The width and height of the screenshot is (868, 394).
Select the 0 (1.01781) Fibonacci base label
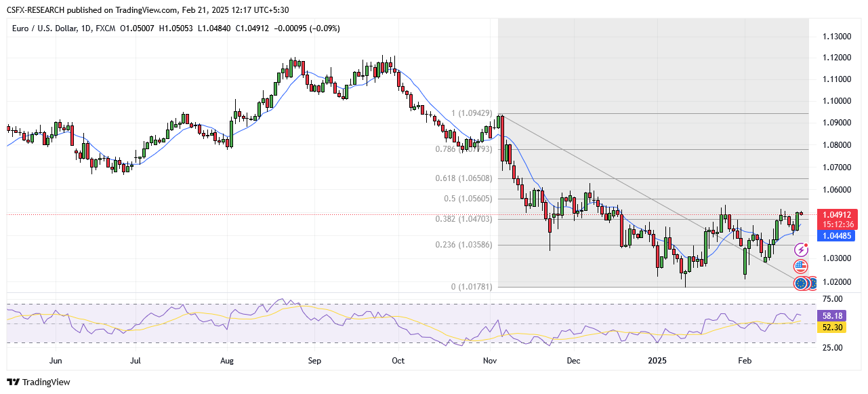[472, 286]
